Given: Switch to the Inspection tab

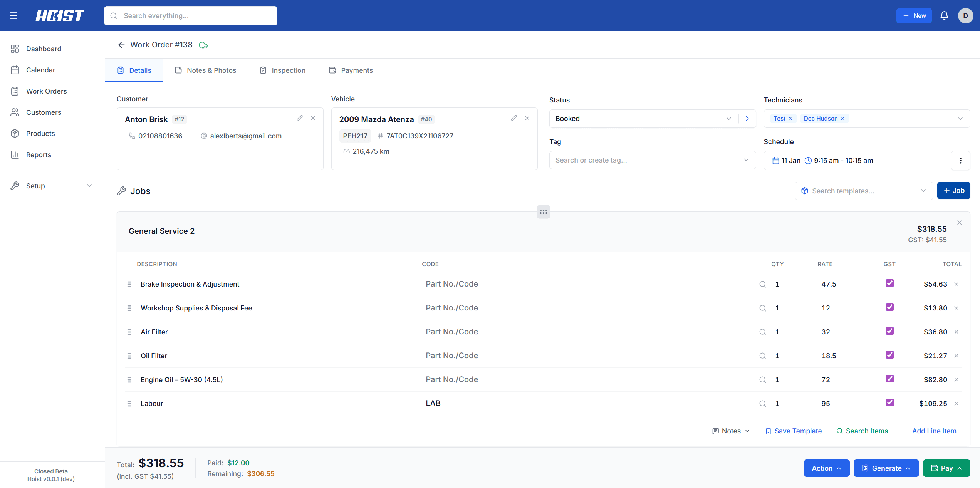Looking at the screenshot, I should (288, 70).
